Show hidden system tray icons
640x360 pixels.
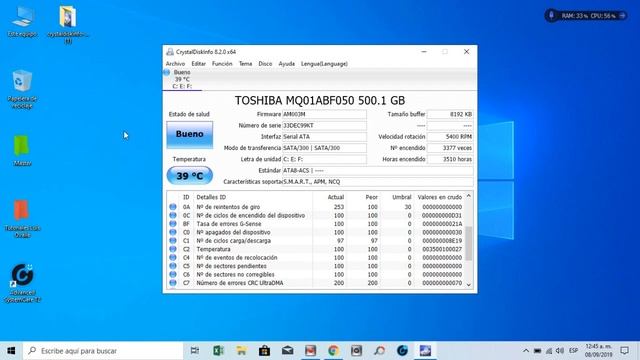526,351
